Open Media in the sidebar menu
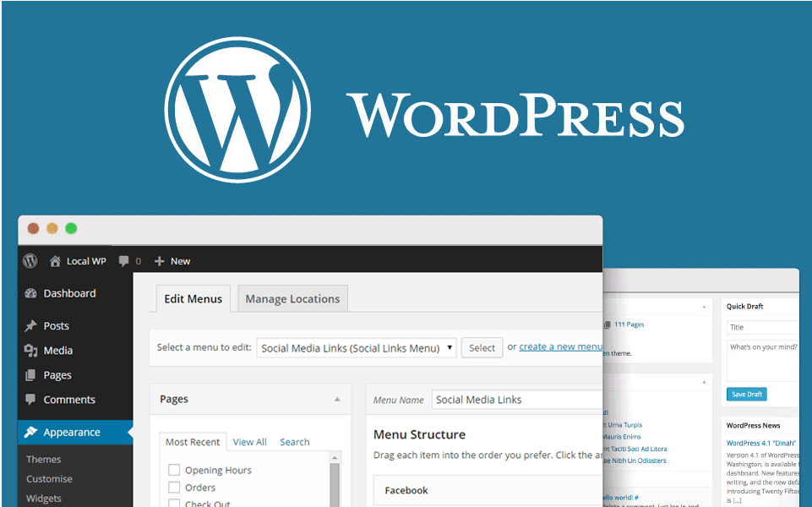Screen dimensions: 812x507 coord(58,351)
